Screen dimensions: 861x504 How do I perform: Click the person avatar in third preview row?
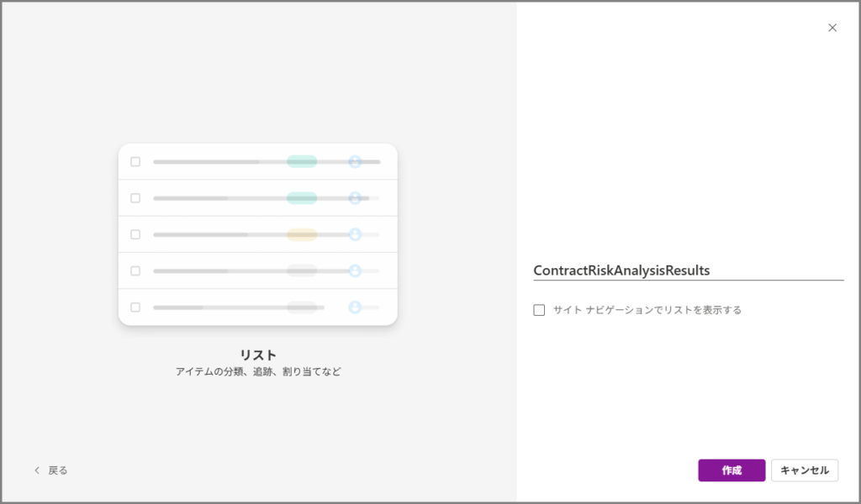click(355, 234)
